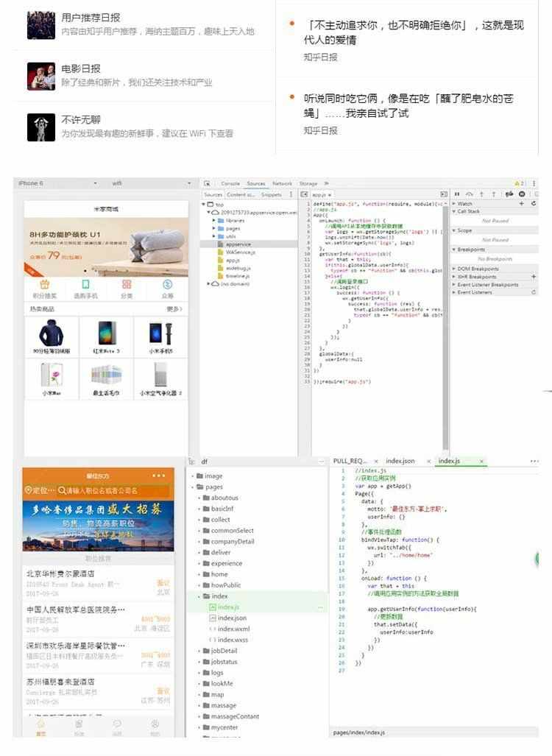Close the index.js editor tab
Image resolution: width=552 pixels, height=756 pixels.
point(481,462)
